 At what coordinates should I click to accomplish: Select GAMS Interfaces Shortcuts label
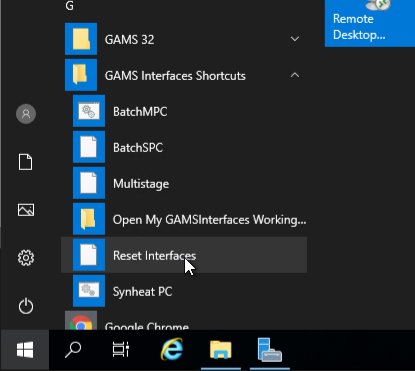click(175, 76)
